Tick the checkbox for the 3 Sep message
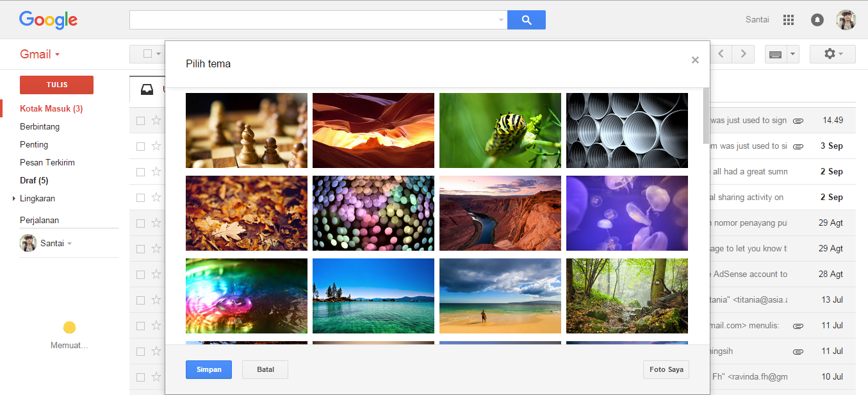 (140, 146)
